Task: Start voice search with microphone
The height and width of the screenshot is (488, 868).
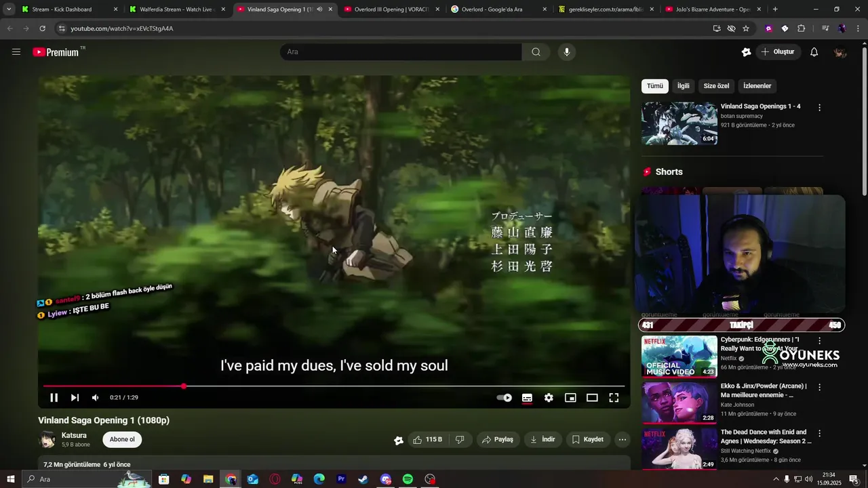Action: (x=567, y=52)
